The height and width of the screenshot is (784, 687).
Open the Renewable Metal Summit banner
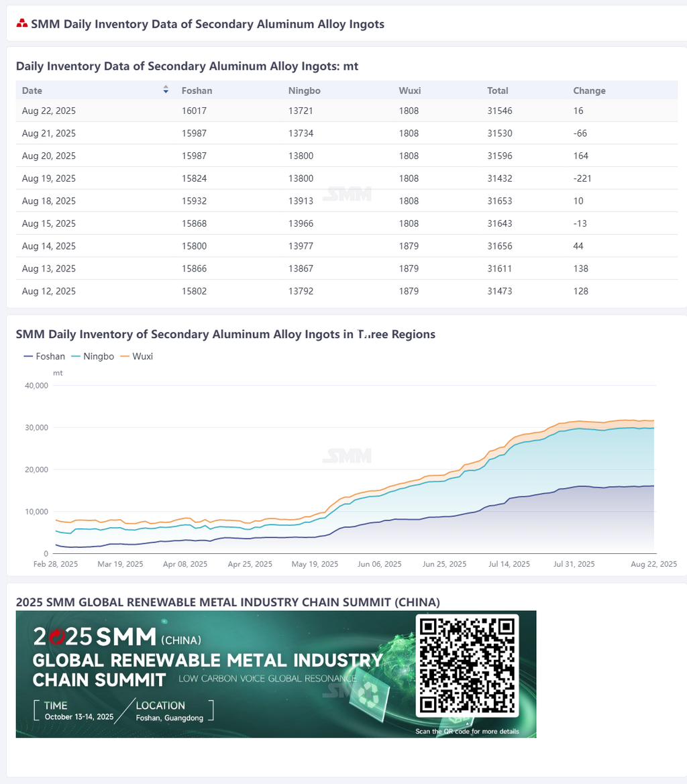point(276,674)
